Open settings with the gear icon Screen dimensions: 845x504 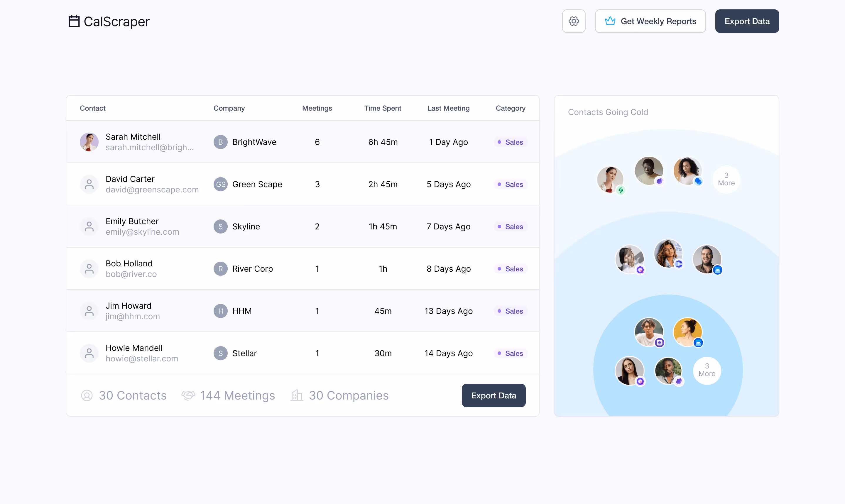coord(574,21)
